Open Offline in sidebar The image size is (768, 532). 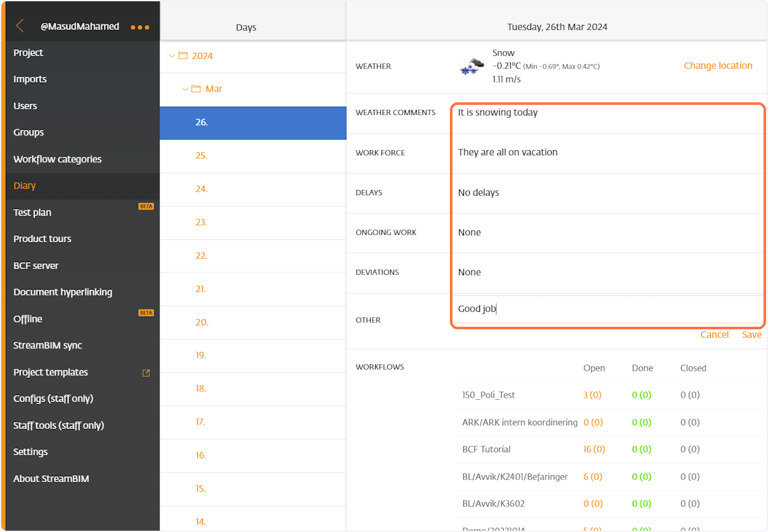83,319
